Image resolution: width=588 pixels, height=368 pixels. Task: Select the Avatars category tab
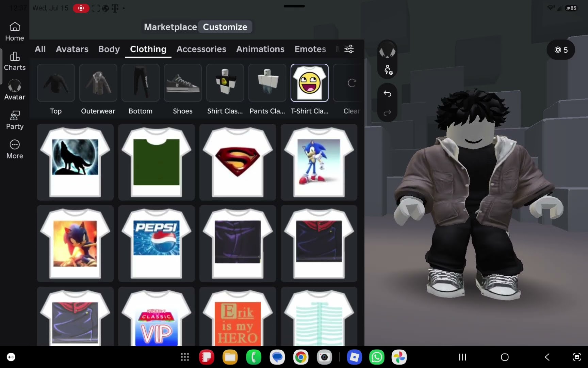[72, 49]
